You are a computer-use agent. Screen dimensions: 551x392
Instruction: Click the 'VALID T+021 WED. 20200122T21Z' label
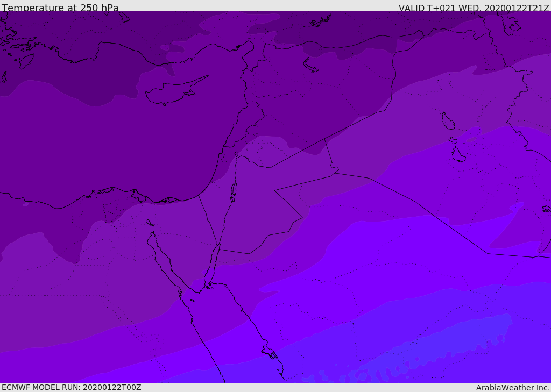coord(474,8)
